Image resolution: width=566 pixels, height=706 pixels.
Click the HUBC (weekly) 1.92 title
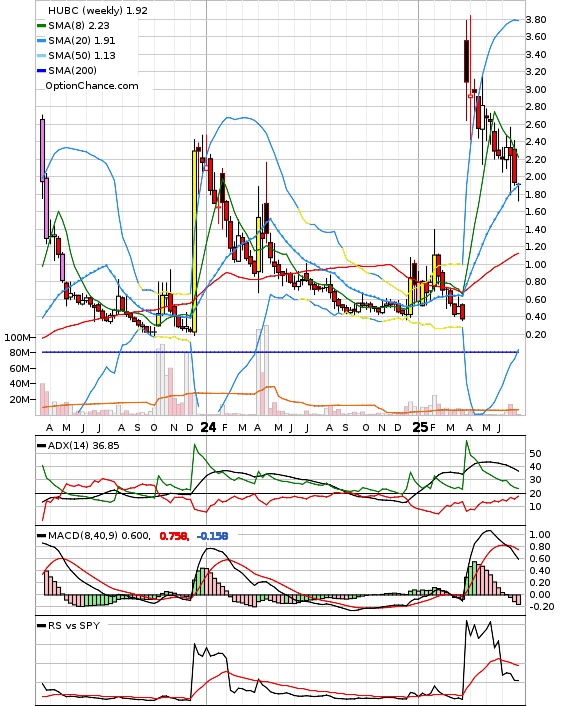click(98, 10)
